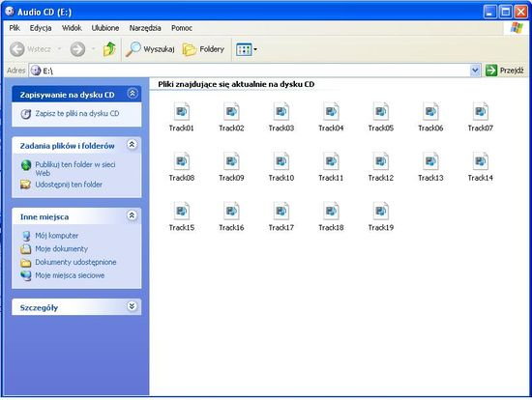Screen dimensions: 532x400
Task: Open the Mój komputer link
Action: (x=57, y=236)
